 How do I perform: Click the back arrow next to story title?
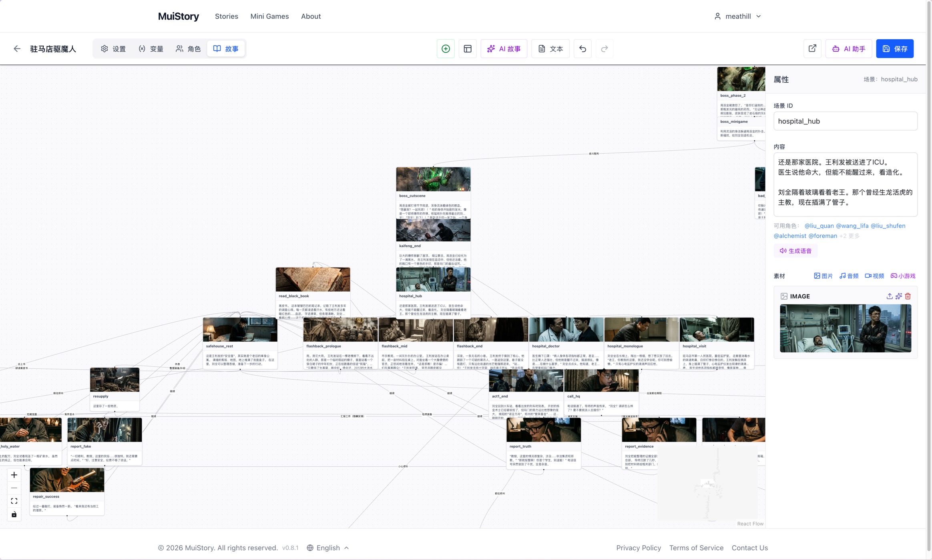pos(17,49)
